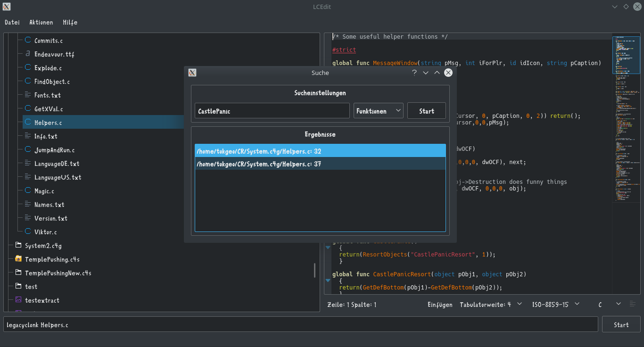Click the C source icon beside Commits.c
Screen dimensions: 644x347
[28, 41]
